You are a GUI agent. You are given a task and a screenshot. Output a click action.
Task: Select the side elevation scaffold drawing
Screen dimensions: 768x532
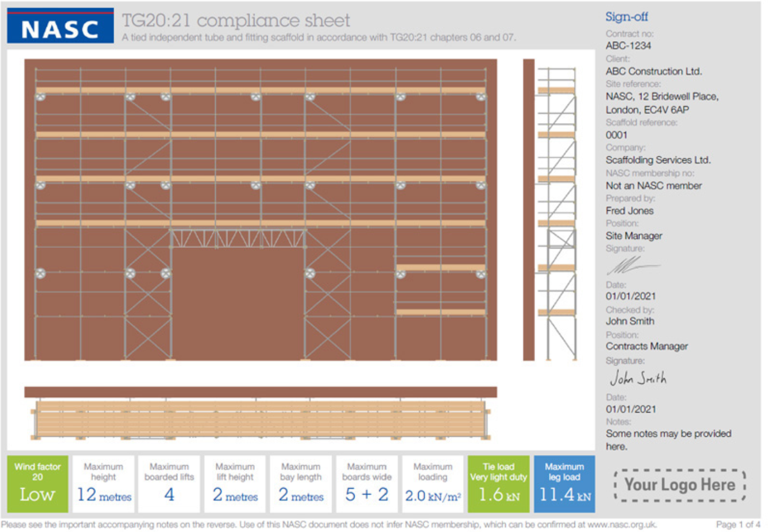click(551, 210)
